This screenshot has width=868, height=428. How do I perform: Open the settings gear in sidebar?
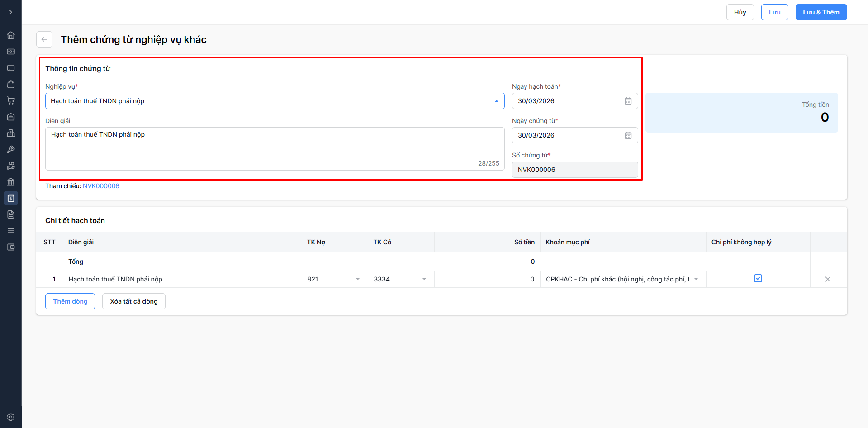(x=11, y=417)
